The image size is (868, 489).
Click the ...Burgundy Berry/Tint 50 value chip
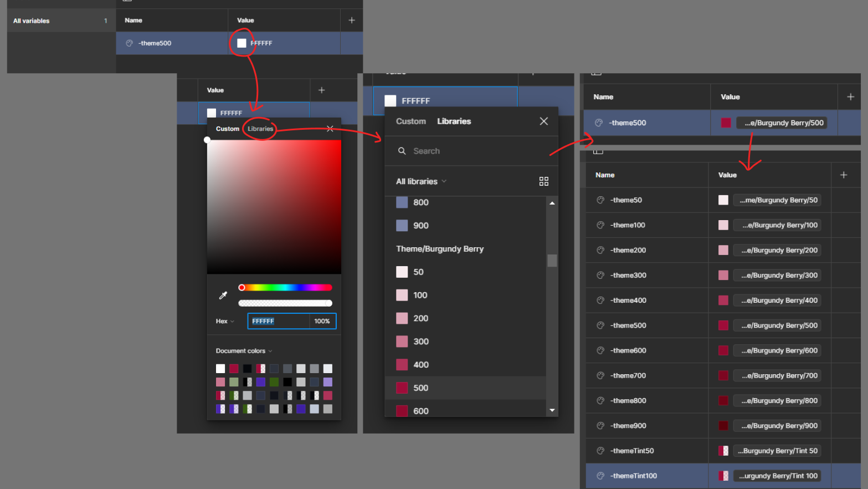777,451
